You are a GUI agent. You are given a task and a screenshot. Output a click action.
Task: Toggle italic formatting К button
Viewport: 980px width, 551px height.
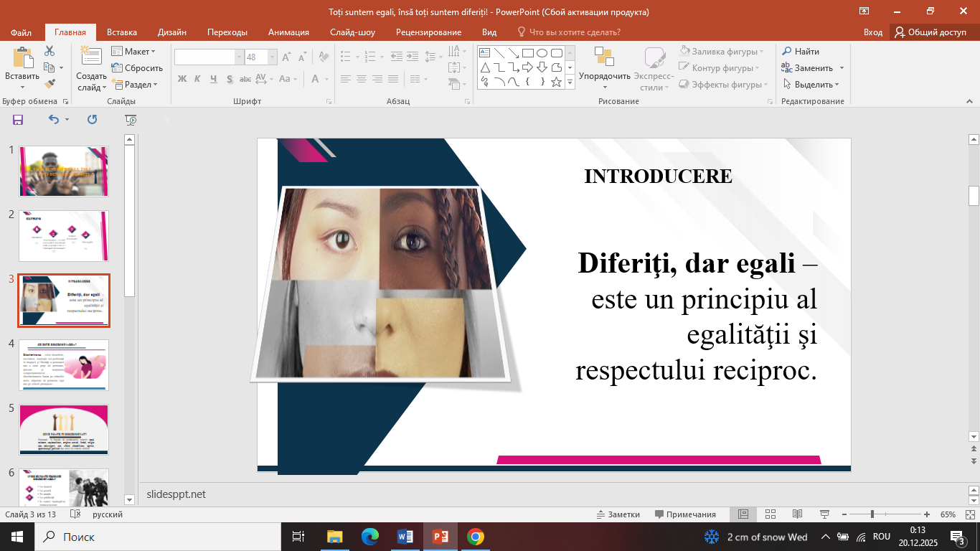coord(198,79)
